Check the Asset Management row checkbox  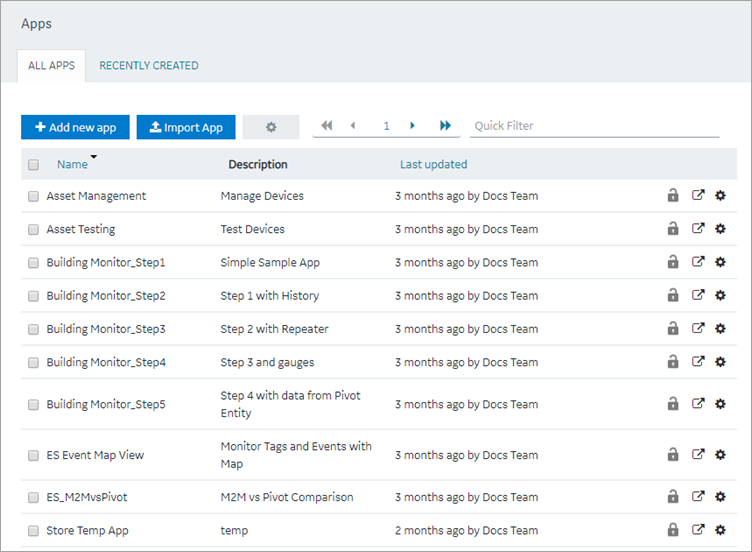coord(33,196)
